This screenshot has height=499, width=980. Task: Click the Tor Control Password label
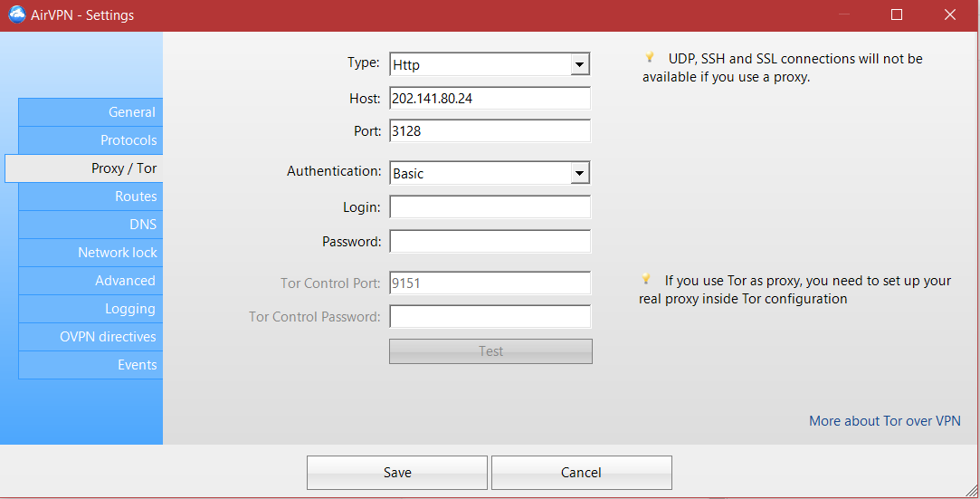coord(314,316)
